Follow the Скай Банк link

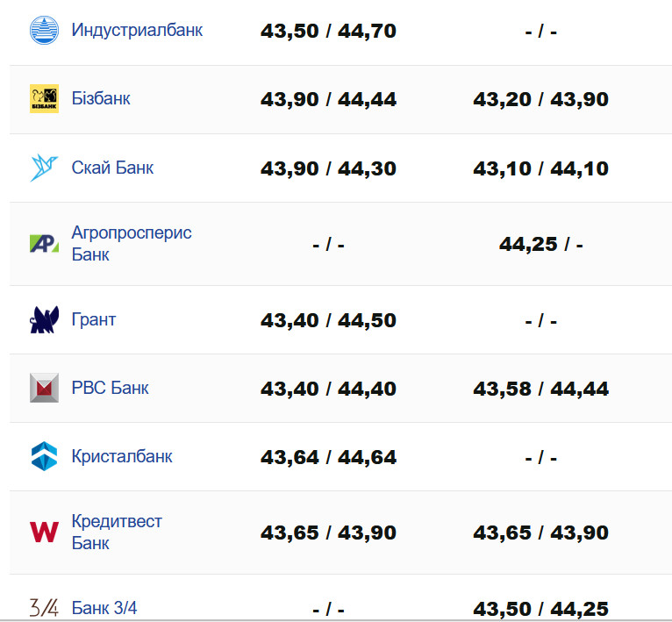[x=112, y=167]
